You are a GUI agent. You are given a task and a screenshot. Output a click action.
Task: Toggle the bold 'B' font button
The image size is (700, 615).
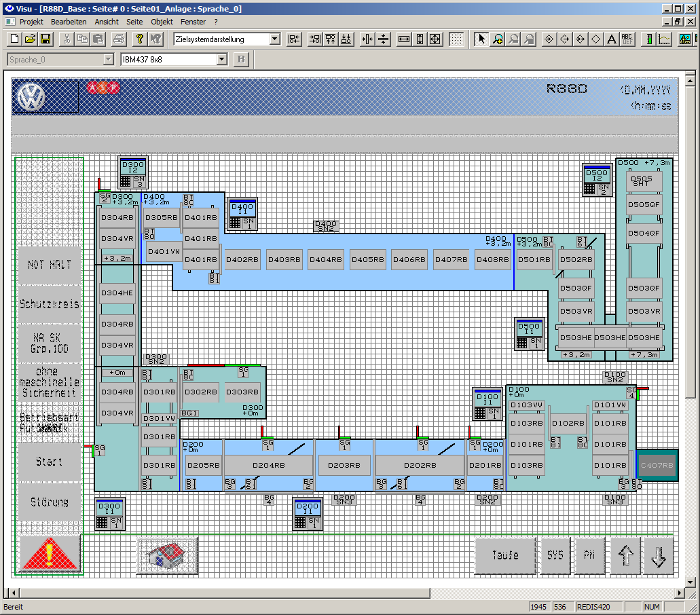click(x=241, y=60)
